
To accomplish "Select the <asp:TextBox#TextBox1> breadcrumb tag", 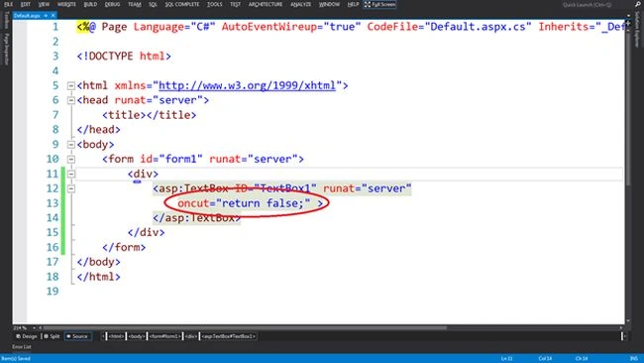I will (228, 336).
